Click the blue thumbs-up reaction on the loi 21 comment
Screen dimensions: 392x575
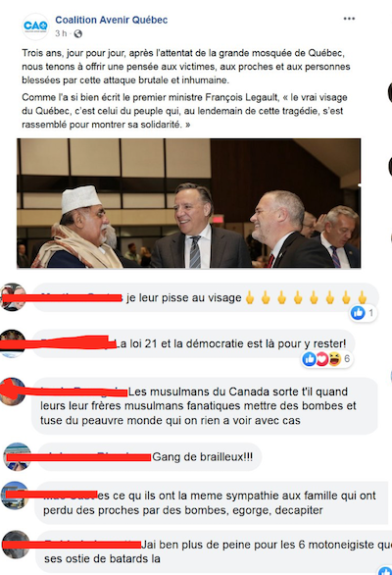tap(309, 359)
